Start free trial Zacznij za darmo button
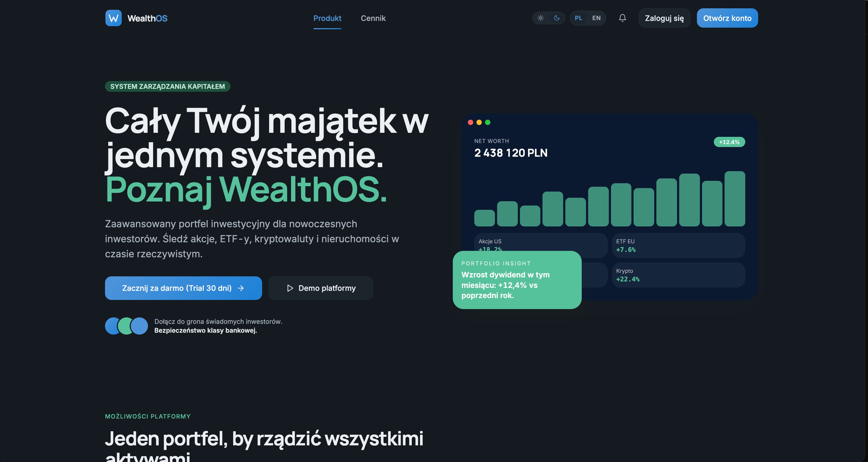868x462 pixels. point(183,288)
